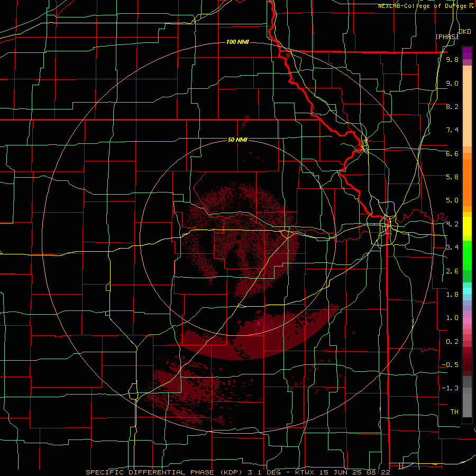Click the -1.3 value on the color scale
This screenshot has width=476, height=476.
pyautogui.click(x=450, y=388)
